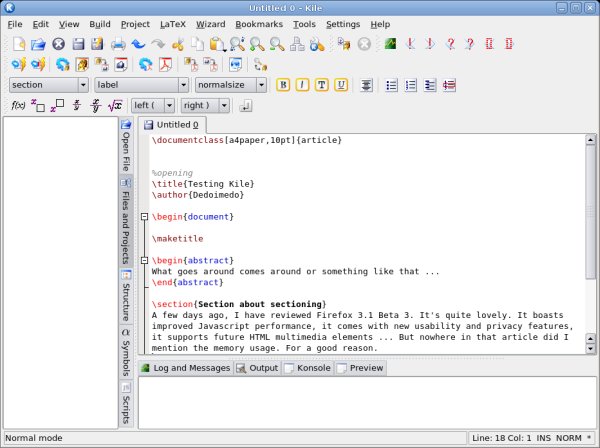Click the PDF viewer icon
The width and height of the screenshot is (600, 448).
[x=165, y=65]
